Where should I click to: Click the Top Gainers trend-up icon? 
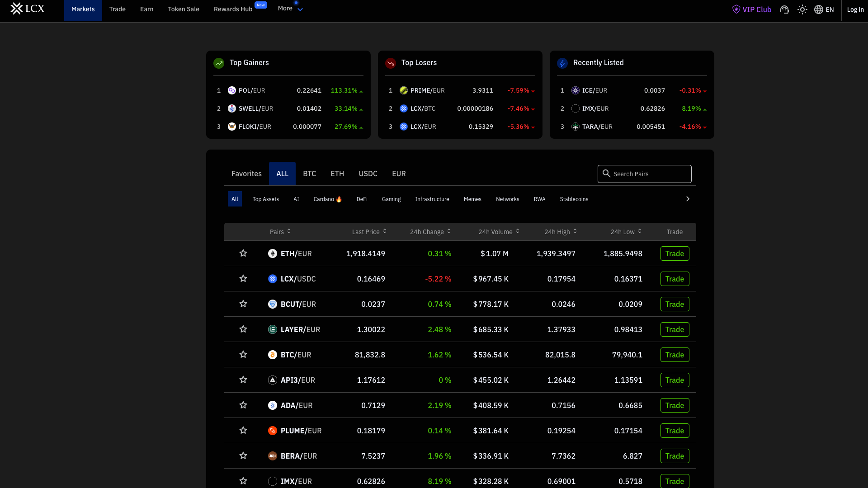[x=219, y=63]
